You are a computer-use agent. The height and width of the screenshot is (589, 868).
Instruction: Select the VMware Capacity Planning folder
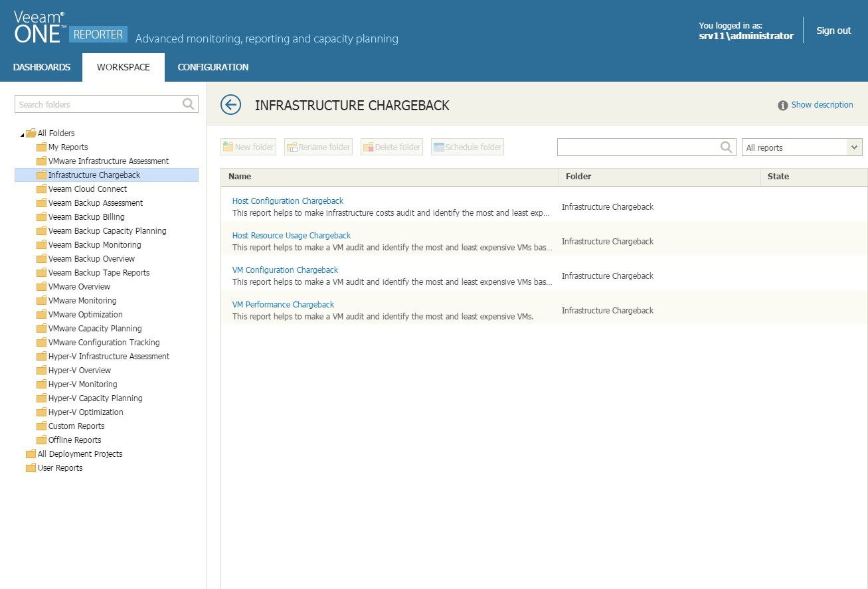pos(95,328)
